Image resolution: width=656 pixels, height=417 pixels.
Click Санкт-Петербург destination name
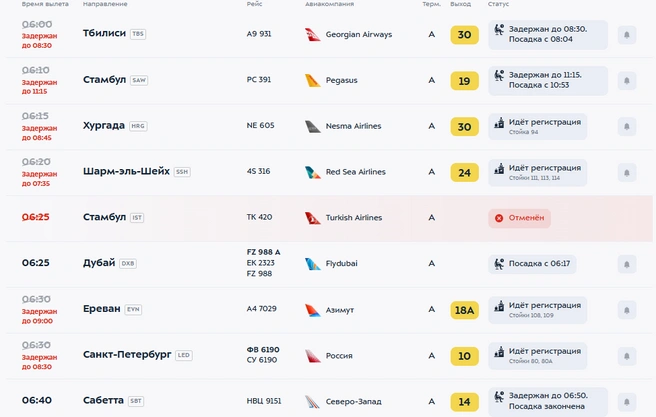(127, 355)
